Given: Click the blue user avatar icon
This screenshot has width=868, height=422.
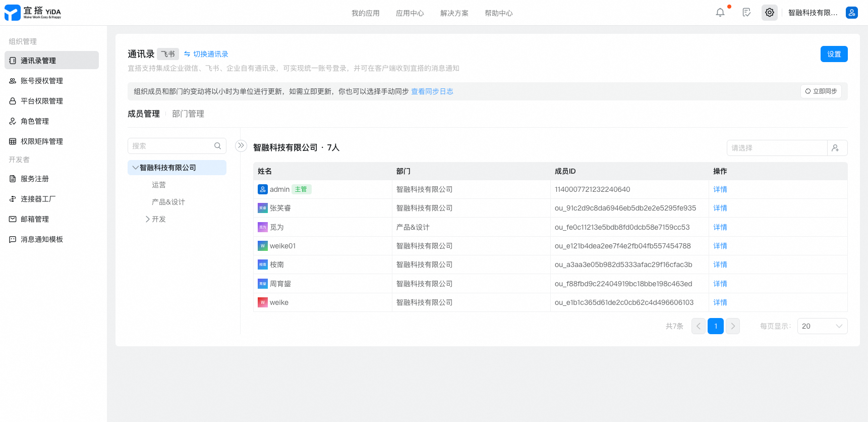Looking at the screenshot, I should point(851,13).
